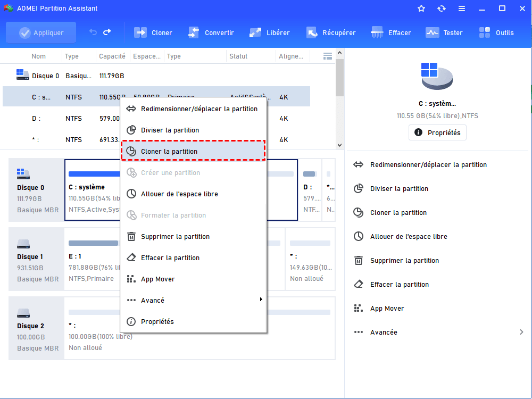Select the Disque 0 header in disk map

[36, 190]
